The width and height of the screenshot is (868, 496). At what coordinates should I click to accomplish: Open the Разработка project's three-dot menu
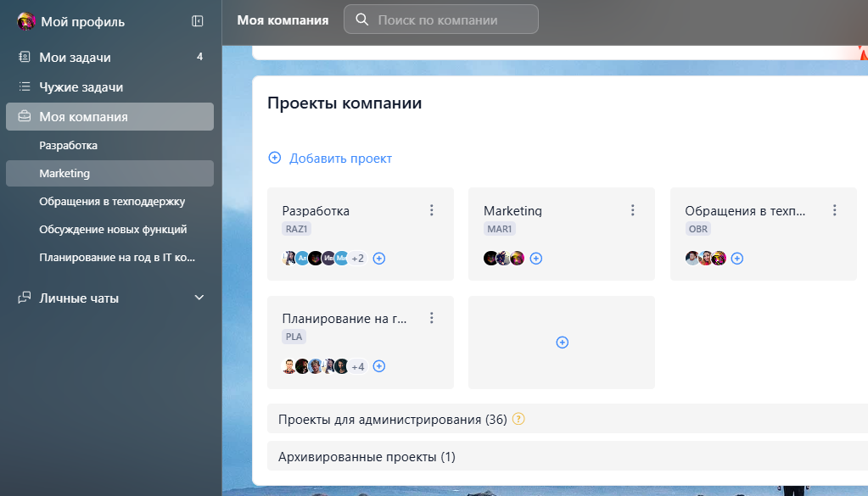point(432,209)
